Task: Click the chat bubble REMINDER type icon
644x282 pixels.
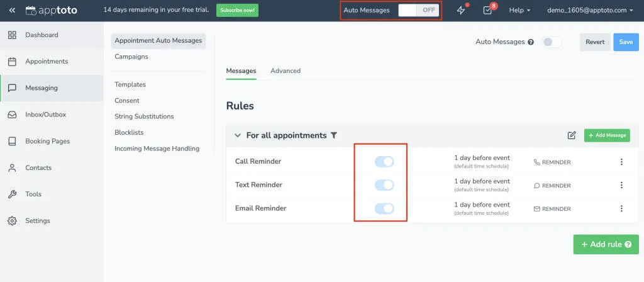Action: coord(536,186)
